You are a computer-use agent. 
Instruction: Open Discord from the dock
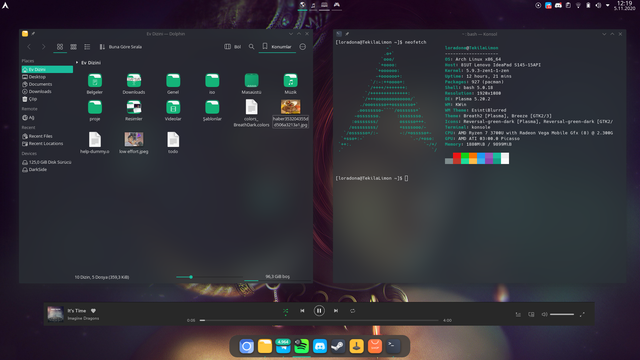point(320,347)
